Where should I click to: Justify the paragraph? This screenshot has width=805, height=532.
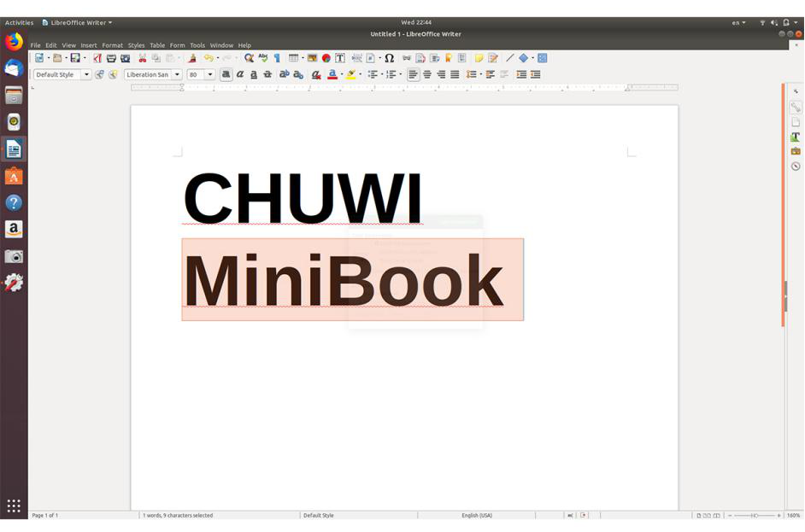[455, 74]
